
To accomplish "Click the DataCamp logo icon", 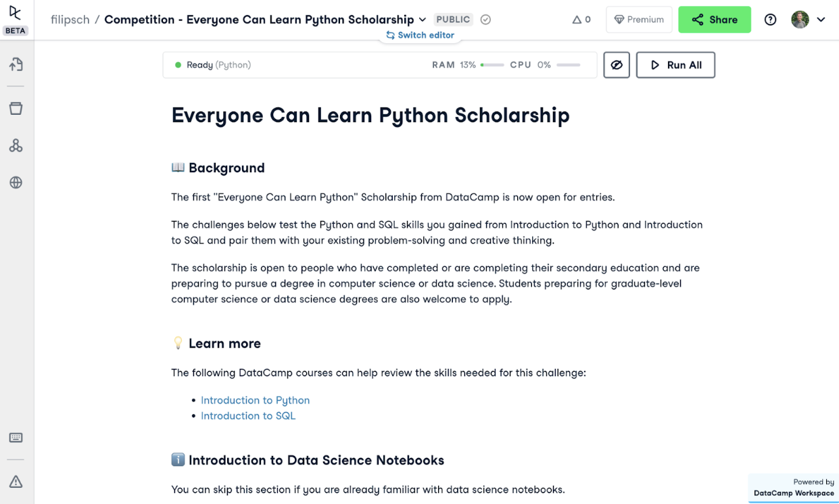I will pos(15,13).
